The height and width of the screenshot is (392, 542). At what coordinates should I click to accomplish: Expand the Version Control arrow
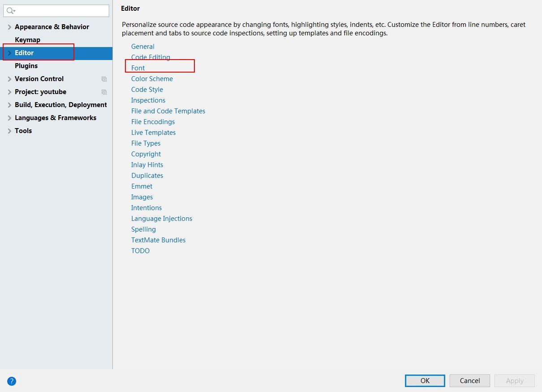pyautogui.click(x=9, y=79)
